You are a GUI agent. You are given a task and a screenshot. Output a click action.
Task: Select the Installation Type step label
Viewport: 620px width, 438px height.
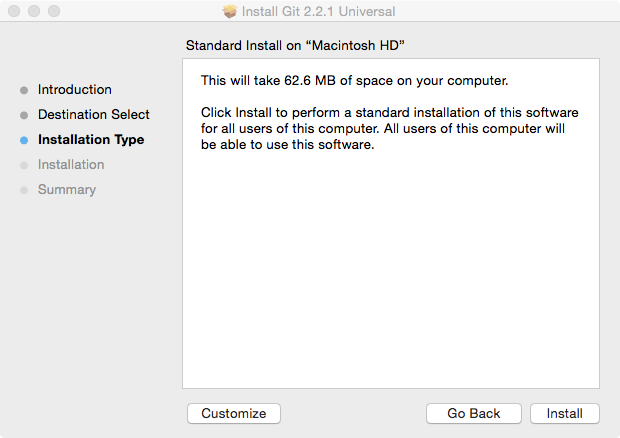coord(91,140)
